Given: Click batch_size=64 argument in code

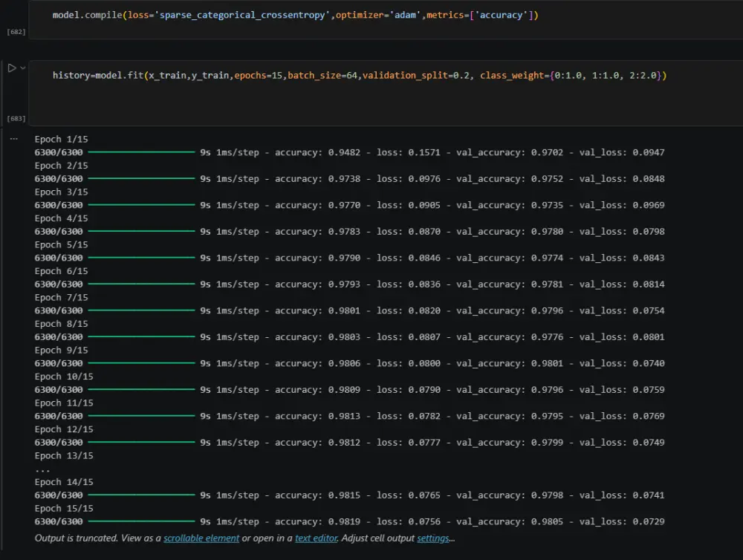Looking at the screenshot, I should click(322, 75).
